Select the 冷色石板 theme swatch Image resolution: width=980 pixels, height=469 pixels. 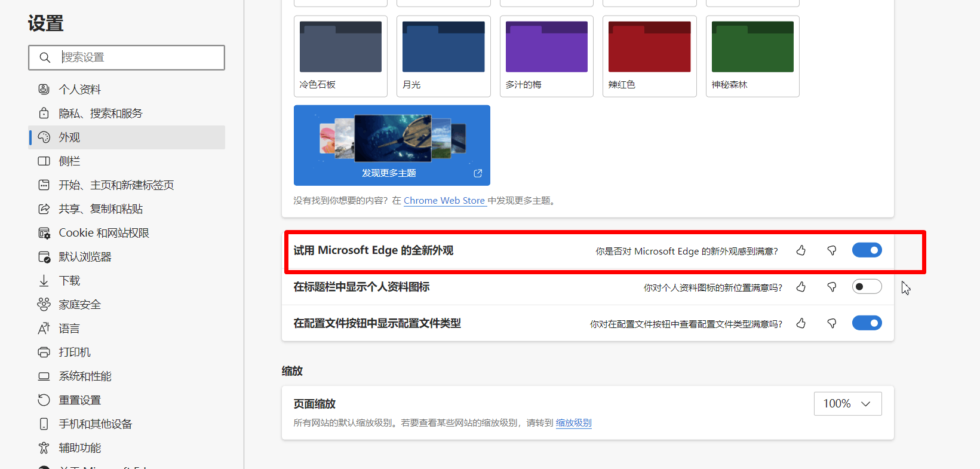click(340, 56)
